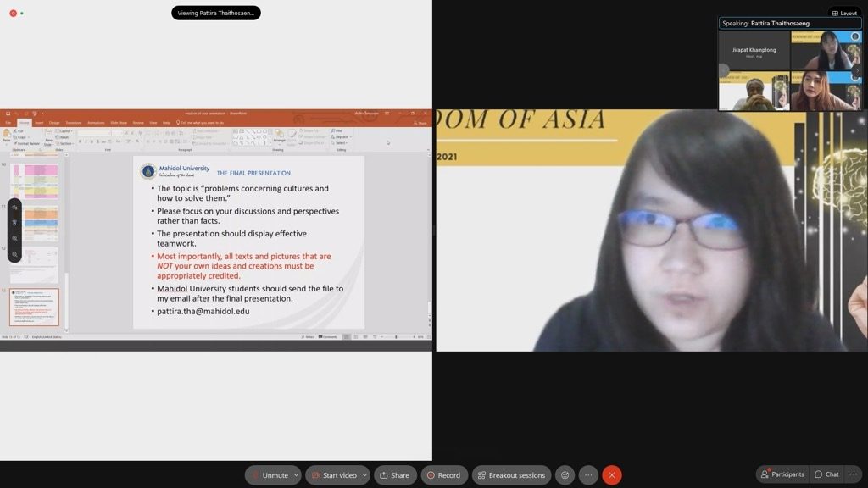Click the zoom-in magnifier on the floating share toolbar

[15, 238]
